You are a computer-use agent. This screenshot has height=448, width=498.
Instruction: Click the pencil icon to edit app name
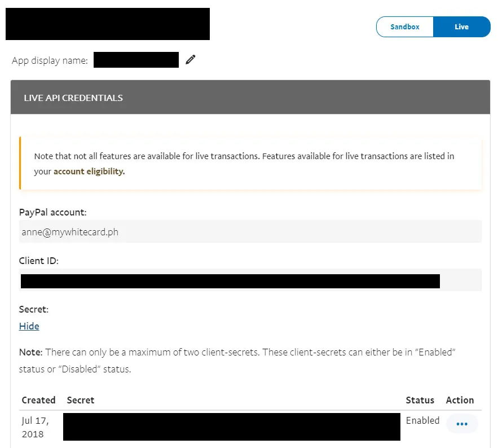(x=191, y=59)
